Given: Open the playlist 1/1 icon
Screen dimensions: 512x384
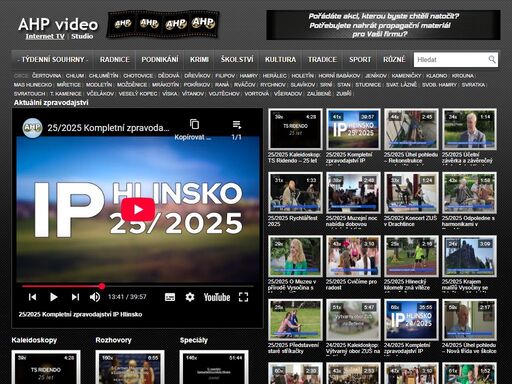Looking at the screenshot, I should 237,125.
